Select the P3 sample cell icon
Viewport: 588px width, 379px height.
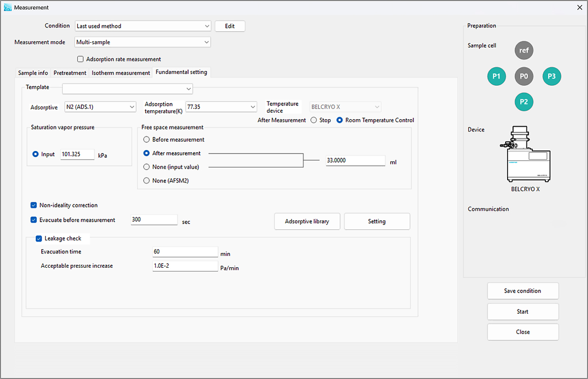(552, 76)
